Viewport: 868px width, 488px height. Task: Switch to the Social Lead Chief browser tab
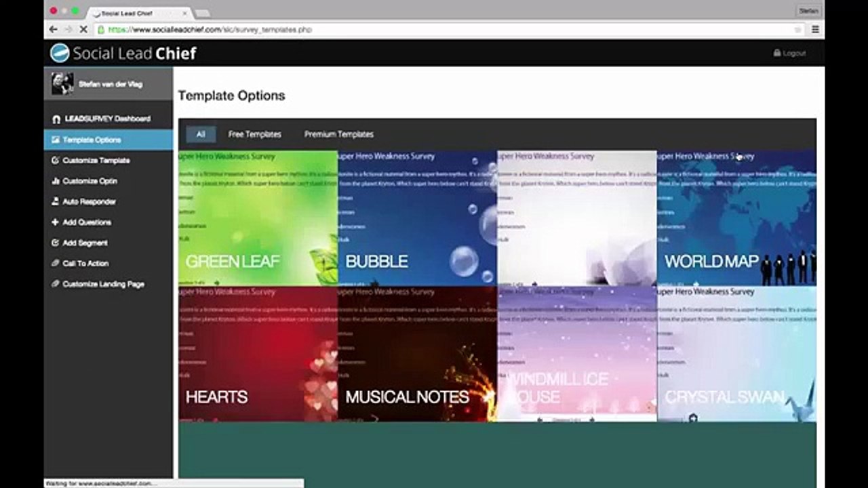139,13
